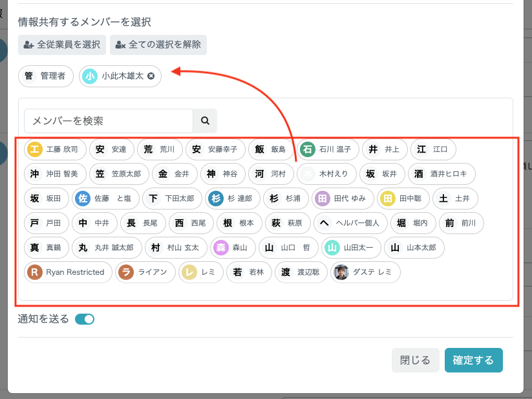
Task: Click the red ラ avatar on ライアン chip
Action: tap(126, 272)
